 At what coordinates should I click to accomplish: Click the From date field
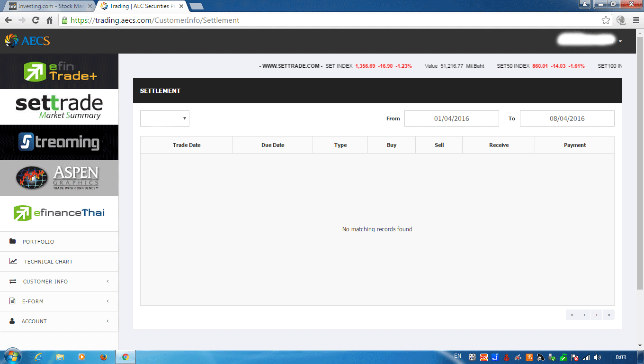pos(452,118)
